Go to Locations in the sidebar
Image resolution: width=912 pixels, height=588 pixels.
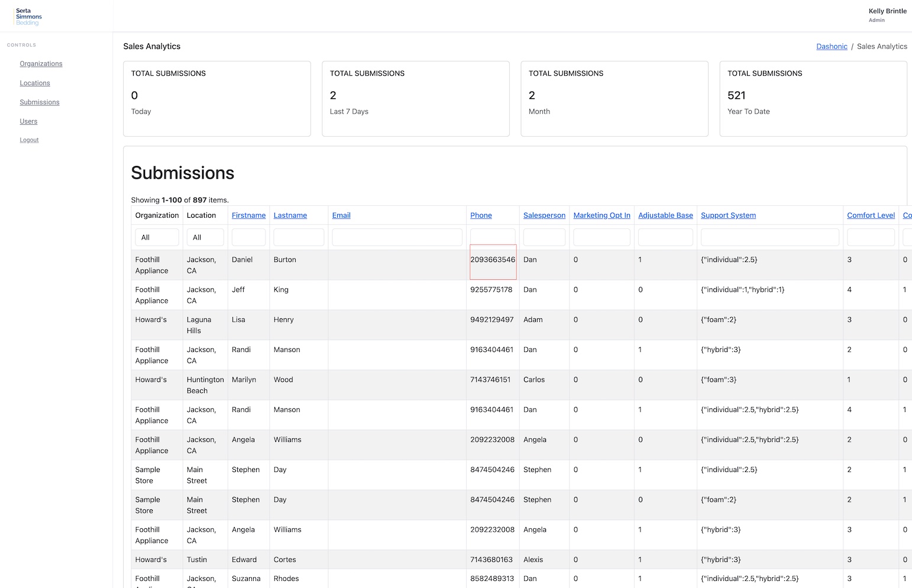coord(35,83)
